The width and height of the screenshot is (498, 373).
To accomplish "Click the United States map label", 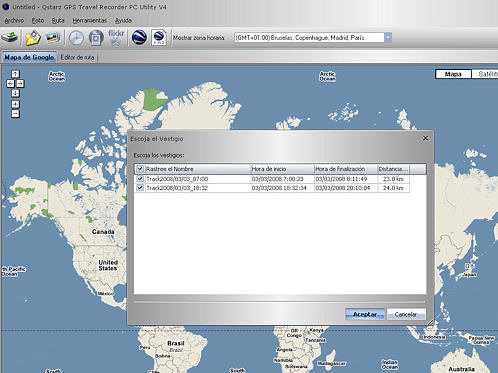I will (x=108, y=265).
